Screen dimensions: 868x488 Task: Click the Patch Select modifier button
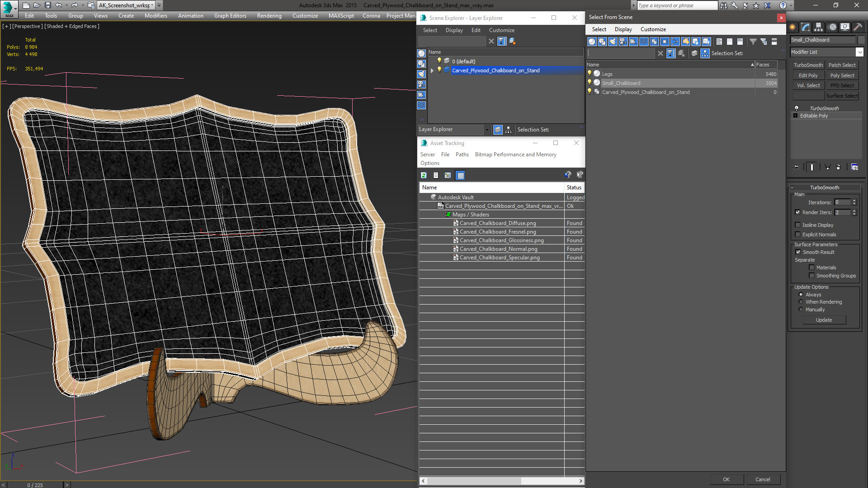point(842,65)
